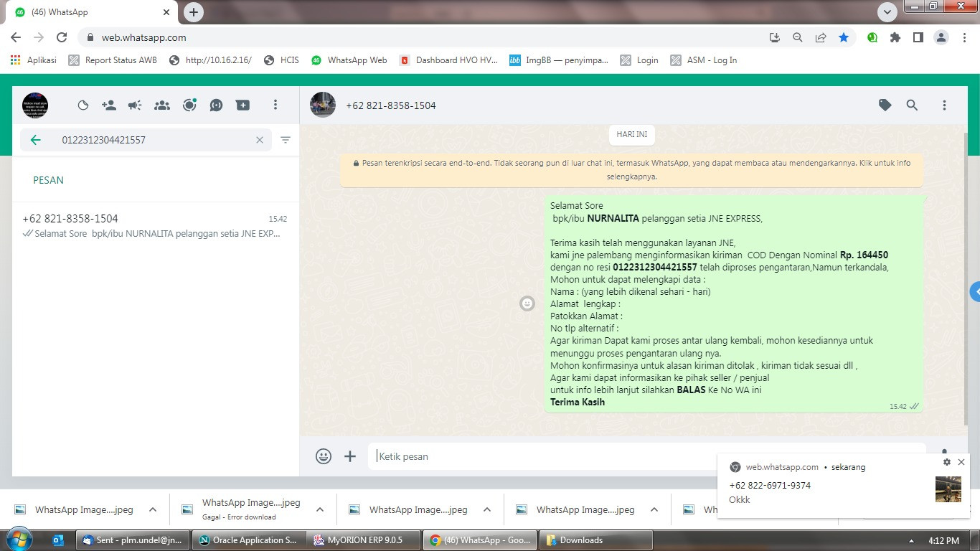The width and height of the screenshot is (980, 551).
Task: Open the Status updates ring icon
Action: tap(189, 105)
